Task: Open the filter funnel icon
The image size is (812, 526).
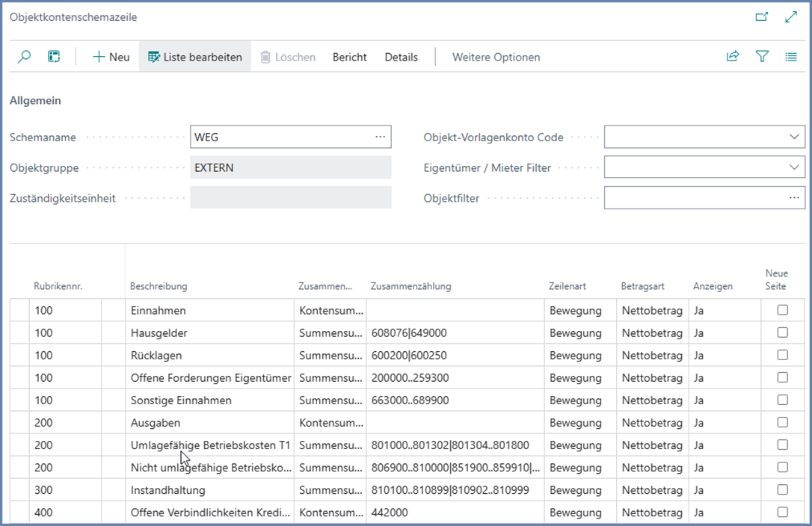Action: click(762, 57)
